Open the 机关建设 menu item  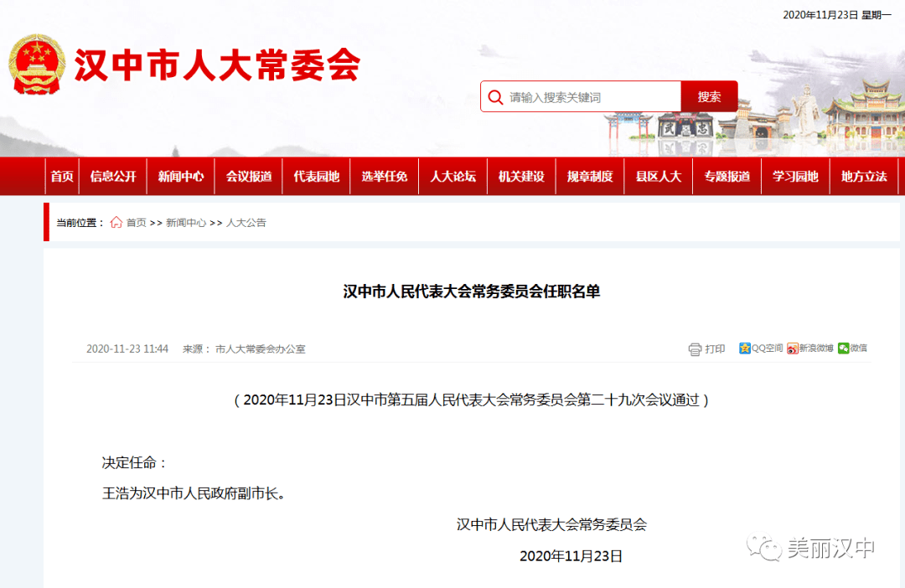pyautogui.click(x=521, y=176)
